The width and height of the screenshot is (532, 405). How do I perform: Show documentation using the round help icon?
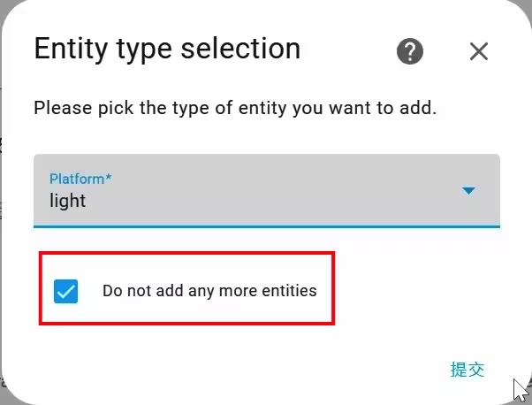[410, 51]
